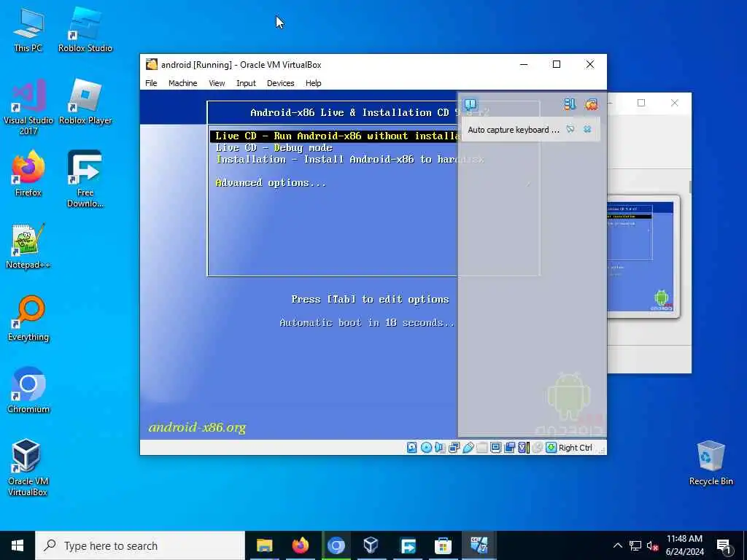Open the Input menu
This screenshot has height=560, width=747.
tap(246, 83)
